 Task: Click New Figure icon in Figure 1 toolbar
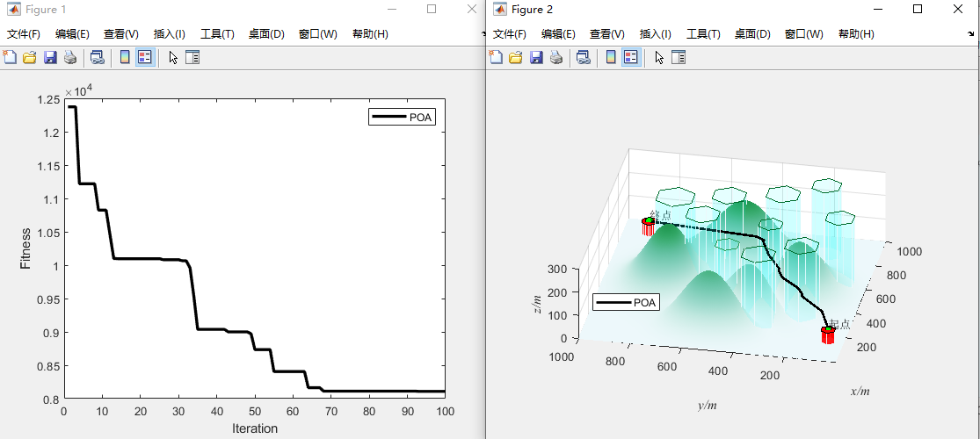[x=10, y=58]
